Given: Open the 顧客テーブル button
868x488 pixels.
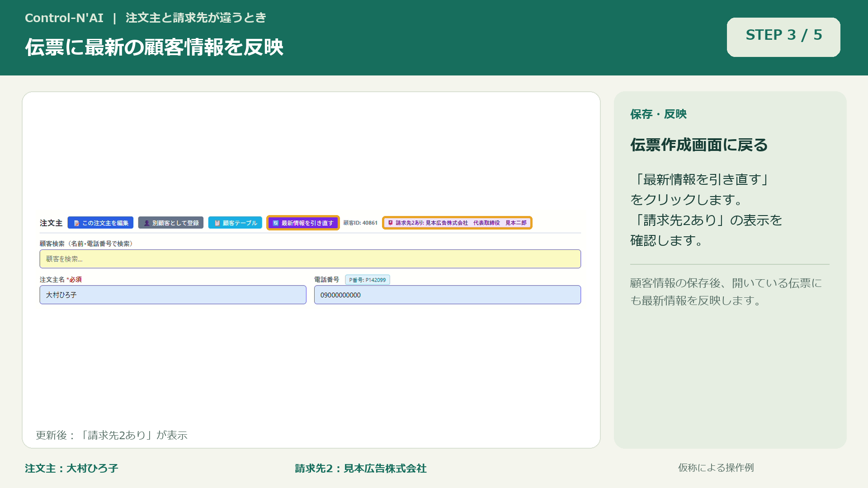Looking at the screenshot, I should tap(235, 223).
